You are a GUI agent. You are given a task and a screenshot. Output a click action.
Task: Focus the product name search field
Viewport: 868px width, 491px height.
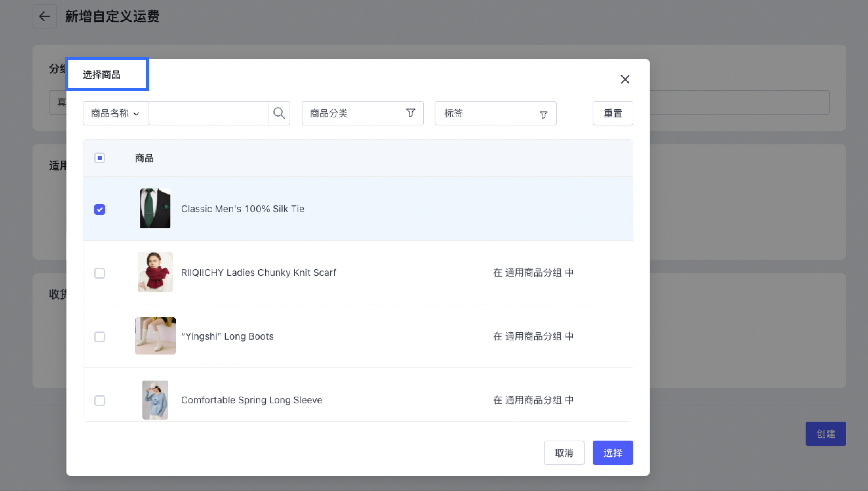209,113
